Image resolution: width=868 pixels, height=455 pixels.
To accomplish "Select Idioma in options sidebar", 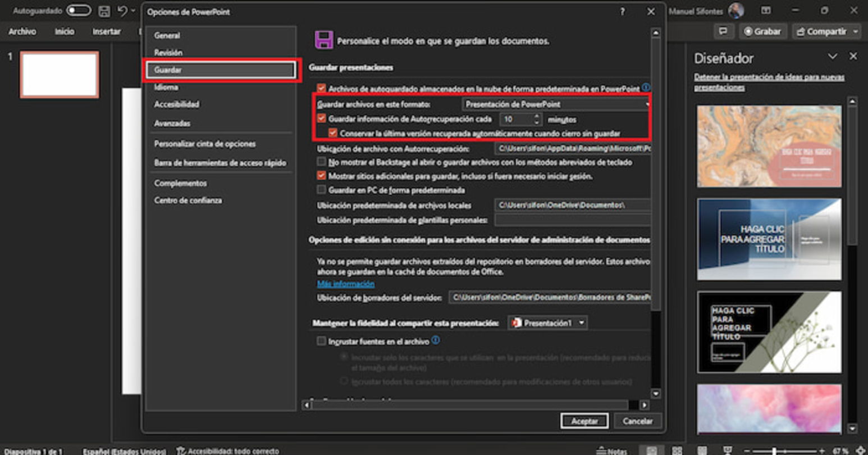I will (166, 87).
